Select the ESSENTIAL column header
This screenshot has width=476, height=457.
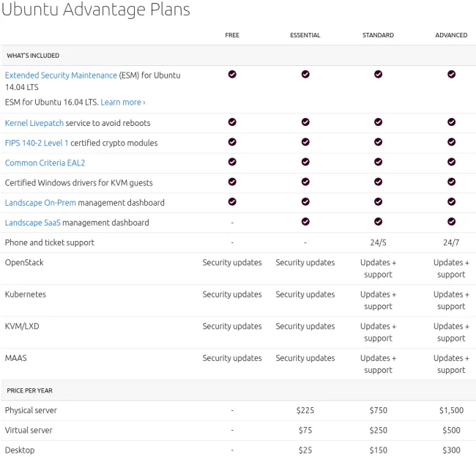point(305,35)
